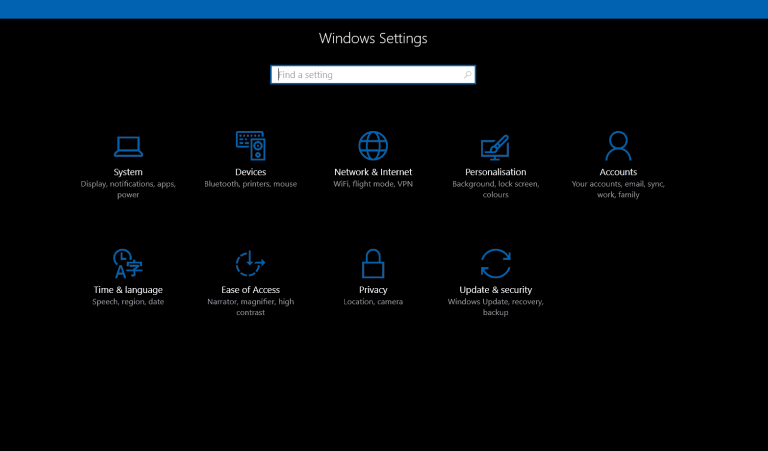Image resolution: width=768 pixels, height=451 pixels.
Task: Select the 'Time & language' label
Action: [x=128, y=290]
